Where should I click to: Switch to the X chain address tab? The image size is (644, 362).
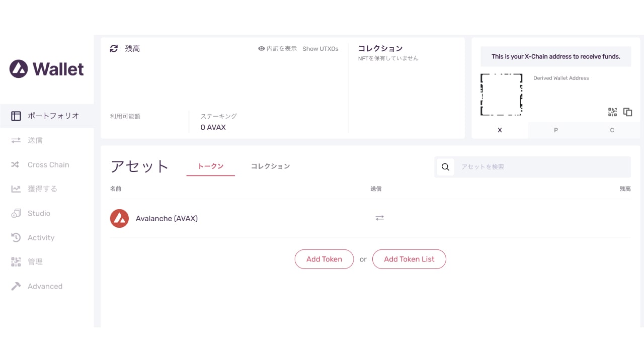click(500, 130)
